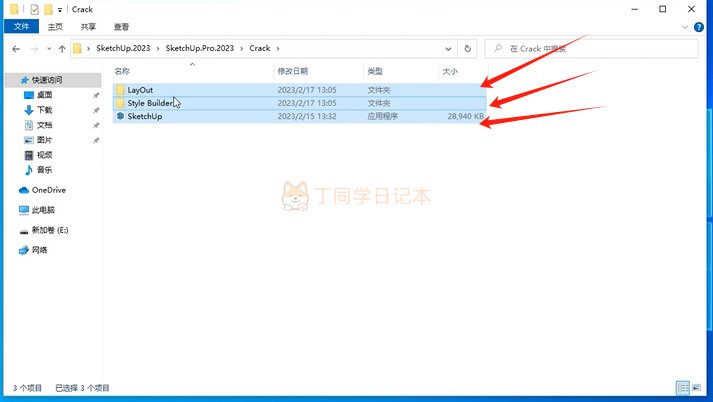Switch to the 主页 ribbon tab
The image size is (713, 402).
[x=55, y=27]
